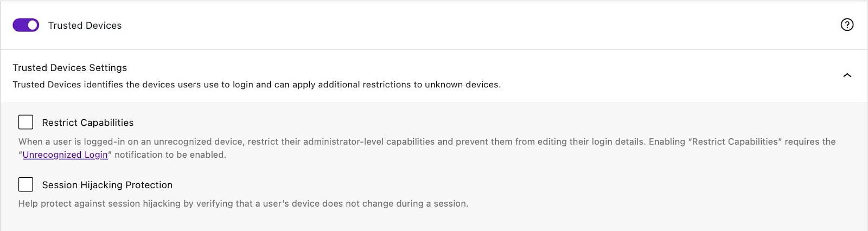Screen dimensions: 868x231
Task: Click the "Help protect against session hijacking" text
Action: 108,204
